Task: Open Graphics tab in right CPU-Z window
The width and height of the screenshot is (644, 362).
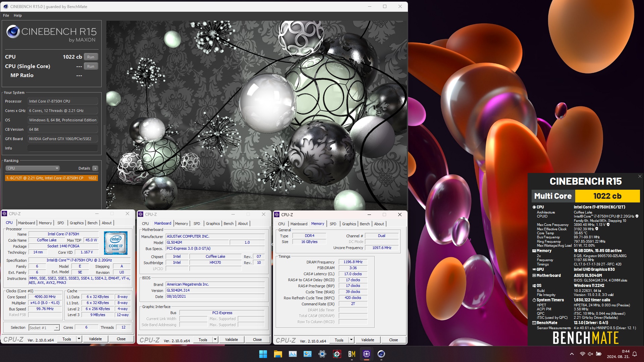Action: [x=349, y=224]
